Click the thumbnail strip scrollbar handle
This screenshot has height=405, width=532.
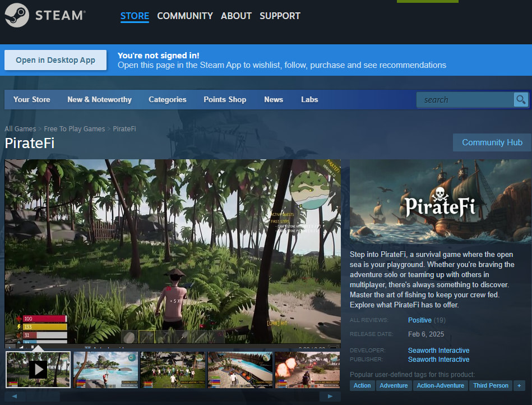43,396
